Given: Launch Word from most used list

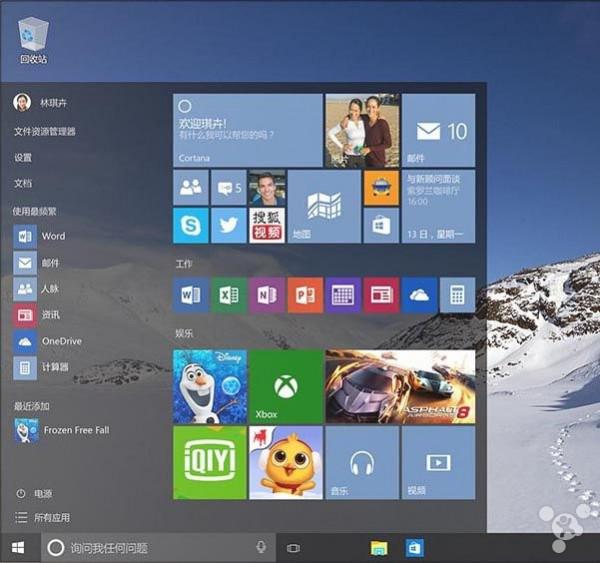Looking at the screenshot, I should point(39,236).
